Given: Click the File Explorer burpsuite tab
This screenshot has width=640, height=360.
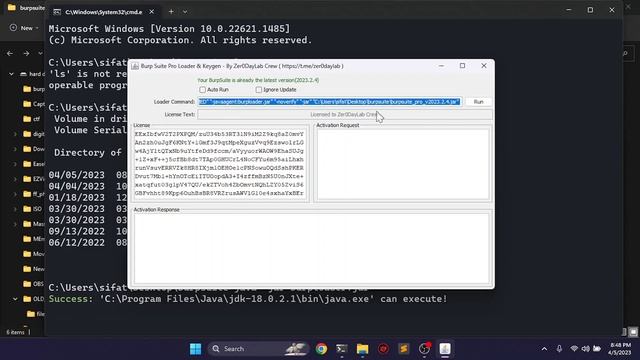Looking at the screenshot, I should click(25, 8).
